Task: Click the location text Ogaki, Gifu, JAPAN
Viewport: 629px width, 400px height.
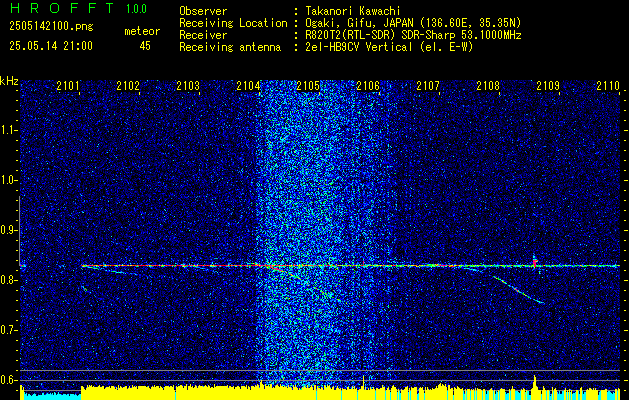Action: (359, 23)
